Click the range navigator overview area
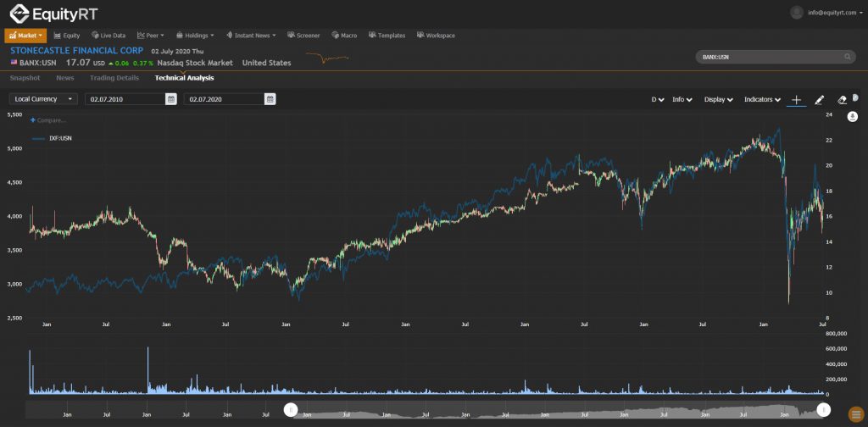The height and width of the screenshot is (427, 868). point(426,410)
